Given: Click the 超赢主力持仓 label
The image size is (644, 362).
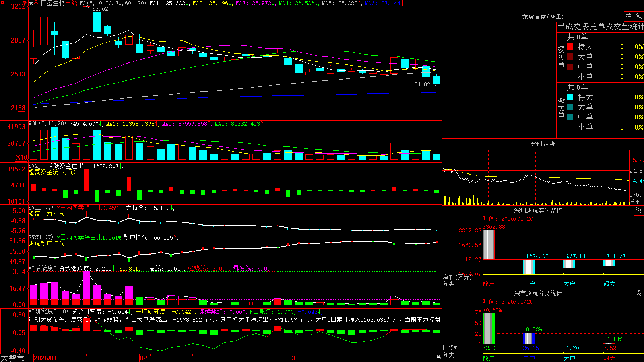Looking at the screenshot, I should tap(46, 214).
